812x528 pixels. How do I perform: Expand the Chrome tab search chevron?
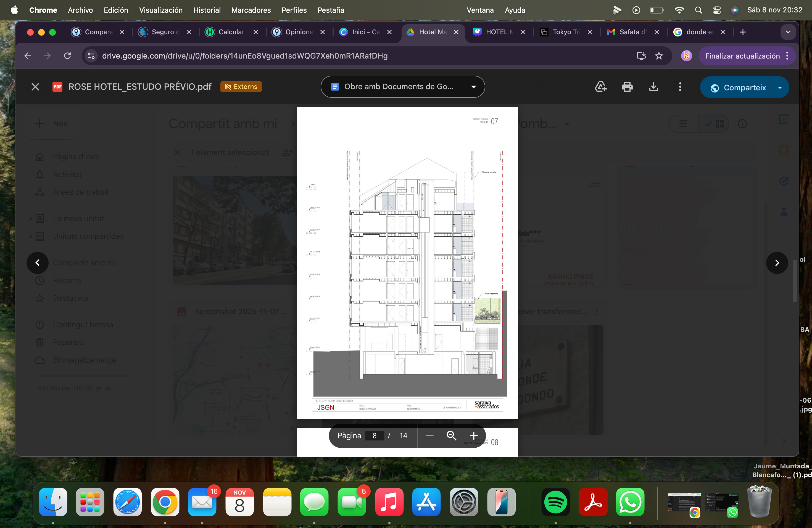(788, 32)
